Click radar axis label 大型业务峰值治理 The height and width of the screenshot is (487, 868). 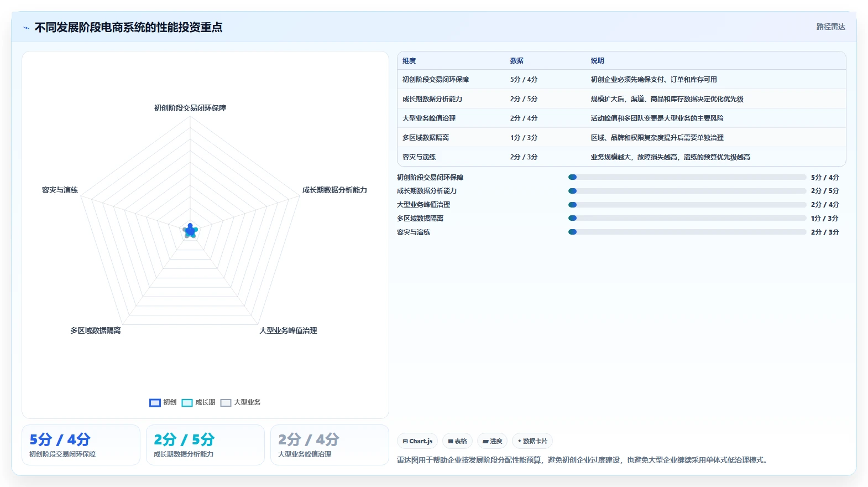tap(288, 330)
